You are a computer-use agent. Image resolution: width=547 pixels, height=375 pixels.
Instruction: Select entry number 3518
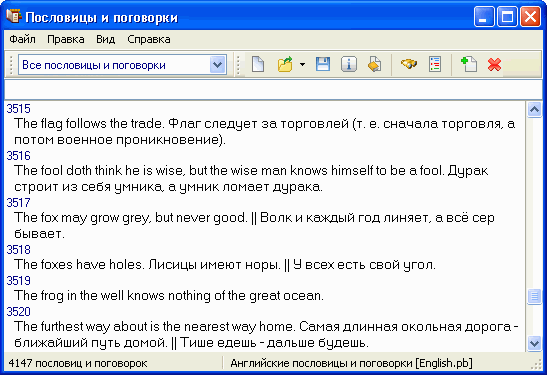tap(18, 250)
